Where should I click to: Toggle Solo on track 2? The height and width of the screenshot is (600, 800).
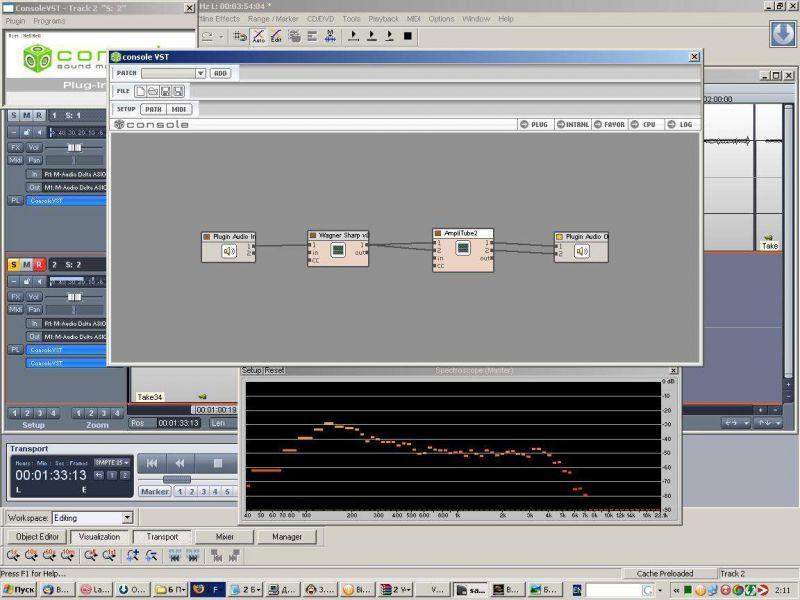pyautogui.click(x=14, y=264)
